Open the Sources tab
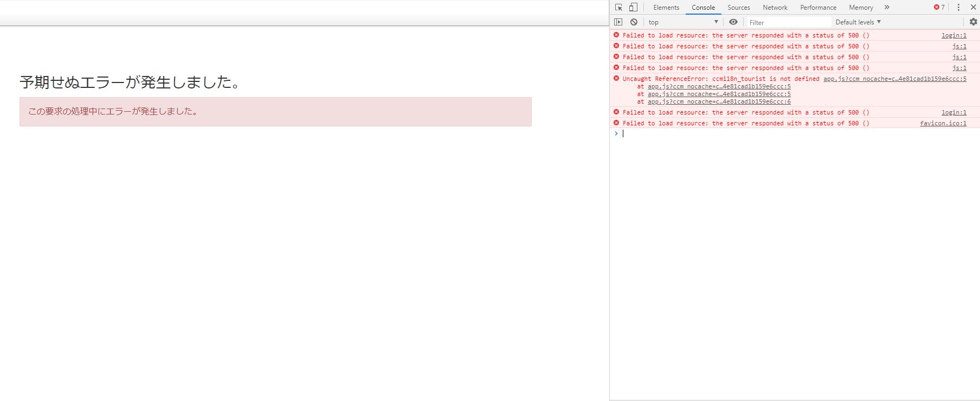The image size is (980, 401). click(738, 8)
